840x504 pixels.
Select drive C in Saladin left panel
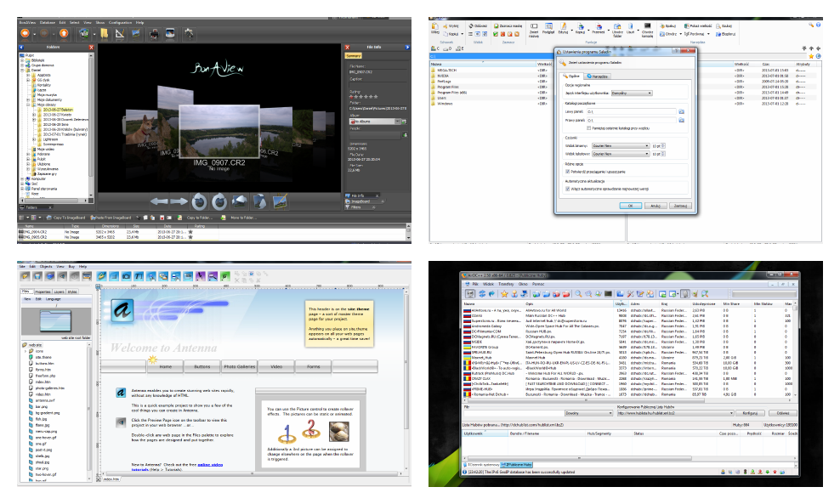pos(435,48)
